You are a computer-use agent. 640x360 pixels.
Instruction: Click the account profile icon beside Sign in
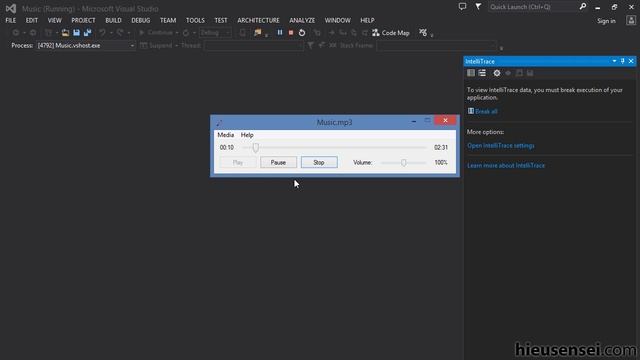pyautogui.click(x=631, y=20)
